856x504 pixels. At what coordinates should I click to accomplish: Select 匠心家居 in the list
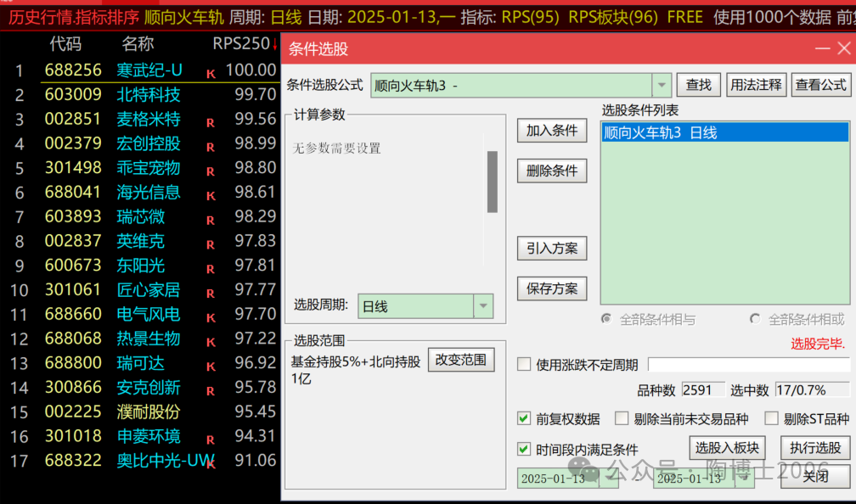tap(148, 289)
